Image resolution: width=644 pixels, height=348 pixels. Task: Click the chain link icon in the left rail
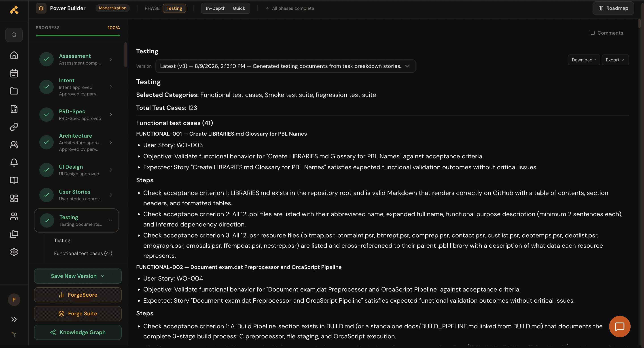(14, 127)
